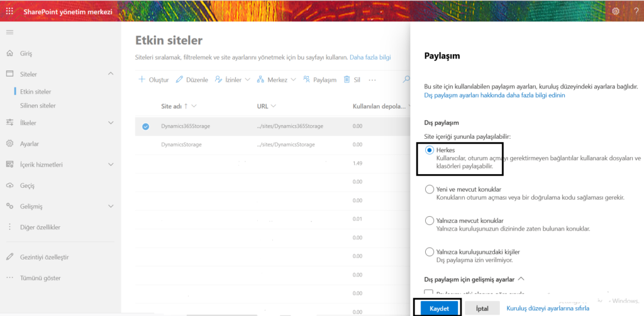Click the Dynamics365Storage site name
This screenshot has height=316, width=644.
186,126
